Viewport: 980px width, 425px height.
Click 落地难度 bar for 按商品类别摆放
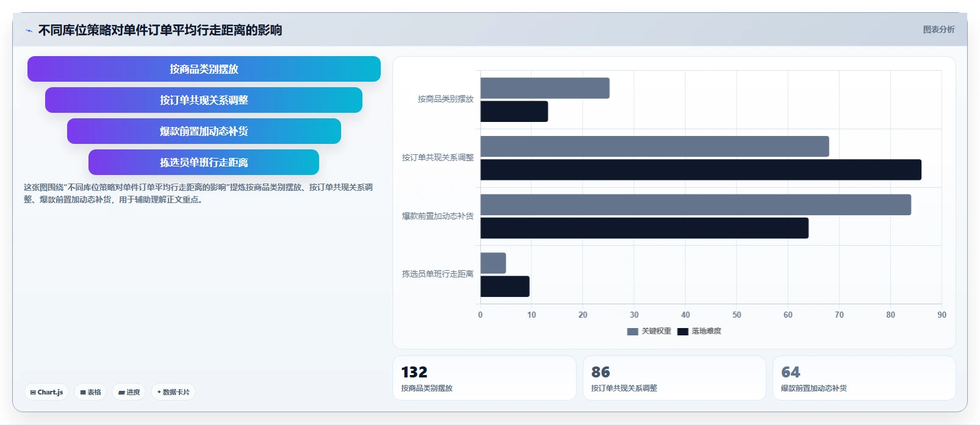tap(514, 112)
